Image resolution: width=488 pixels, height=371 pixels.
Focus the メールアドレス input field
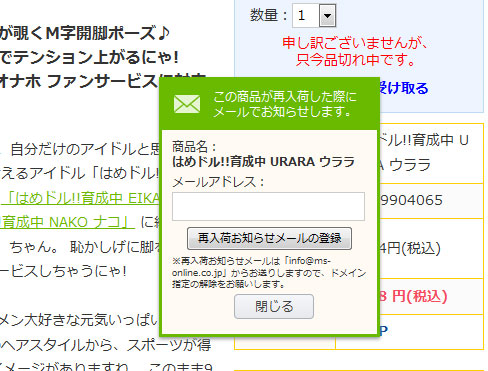pos(268,206)
